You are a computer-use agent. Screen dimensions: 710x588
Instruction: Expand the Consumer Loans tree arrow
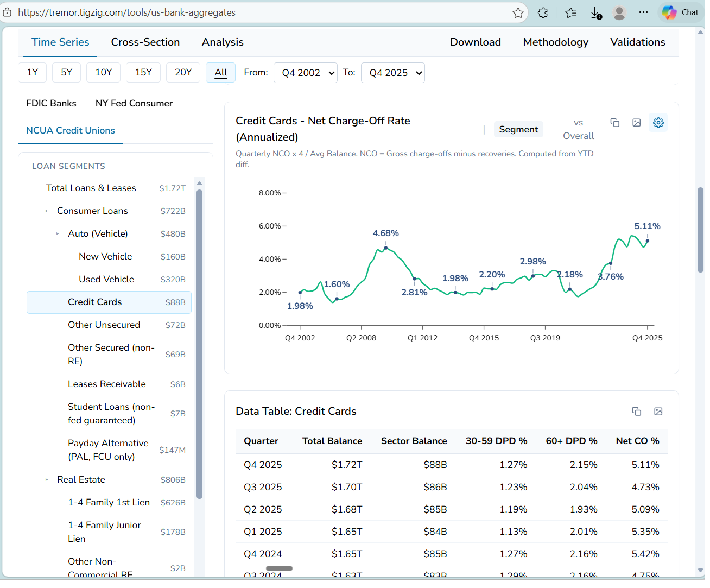point(47,211)
